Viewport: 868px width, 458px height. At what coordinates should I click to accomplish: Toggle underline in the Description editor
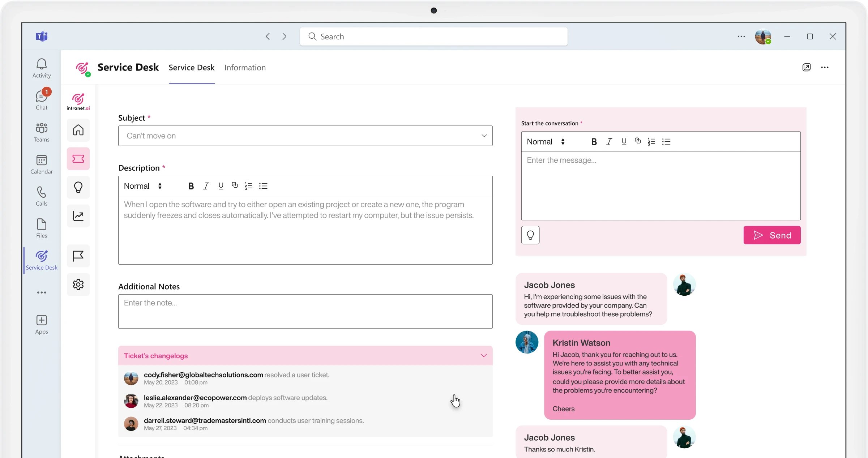tap(221, 186)
